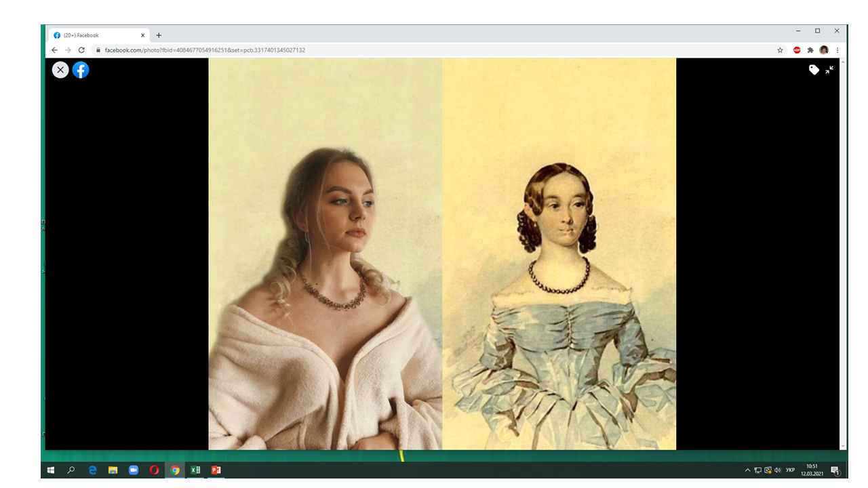Open the Chrome three-dot menu
Image resolution: width=868 pixels, height=488 pixels.
837,50
